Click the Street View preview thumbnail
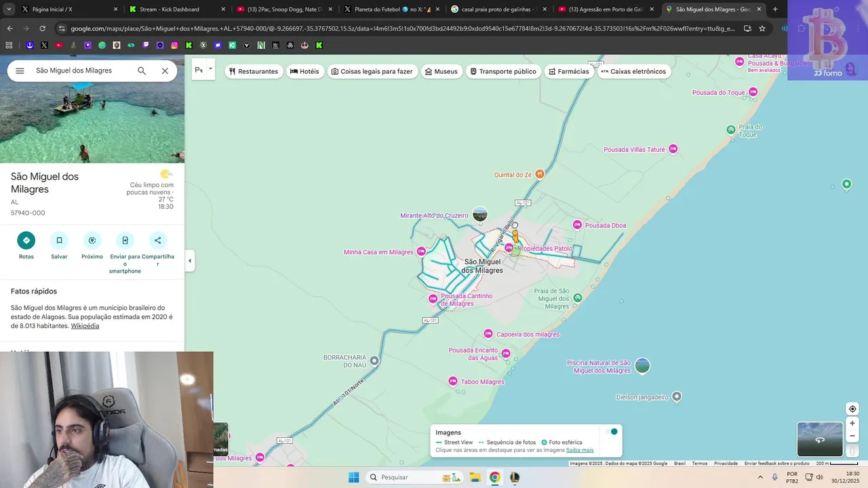 820,439
